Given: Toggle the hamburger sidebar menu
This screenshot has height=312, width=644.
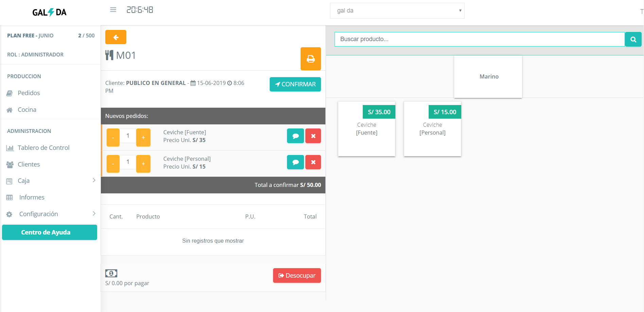Looking at the screenshot, I should tap(113, 10).
